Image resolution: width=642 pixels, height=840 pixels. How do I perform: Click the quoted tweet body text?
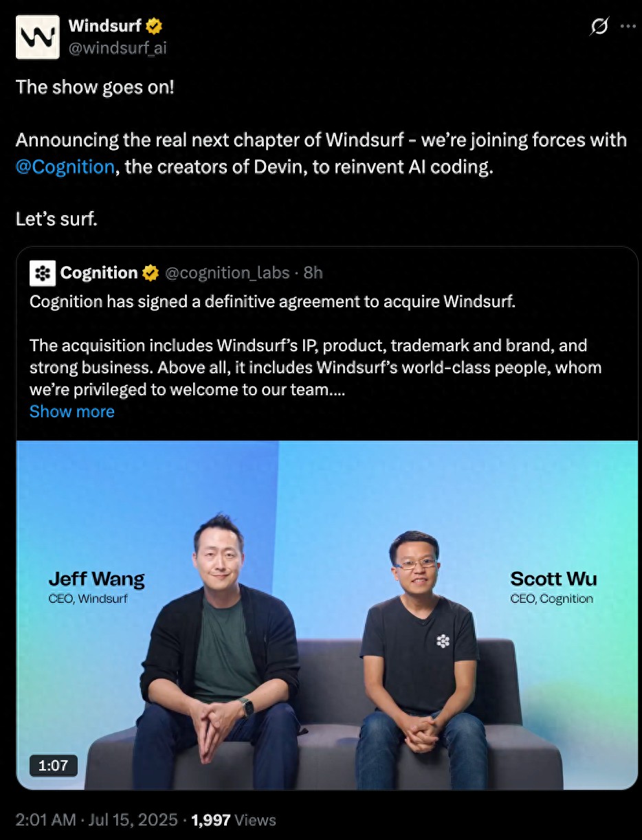316,346
